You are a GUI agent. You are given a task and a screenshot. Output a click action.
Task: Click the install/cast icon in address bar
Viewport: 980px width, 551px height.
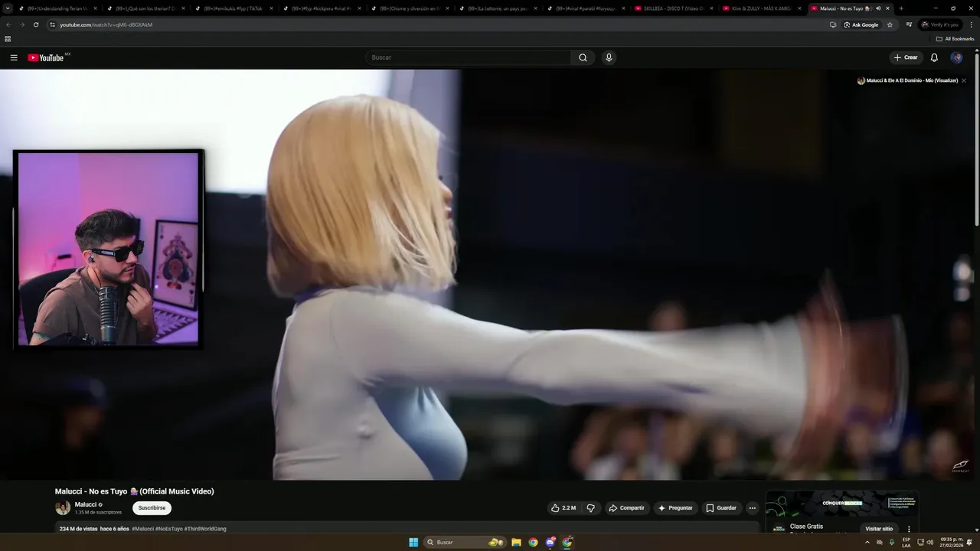pyautogui.click(x=833, y=24)
